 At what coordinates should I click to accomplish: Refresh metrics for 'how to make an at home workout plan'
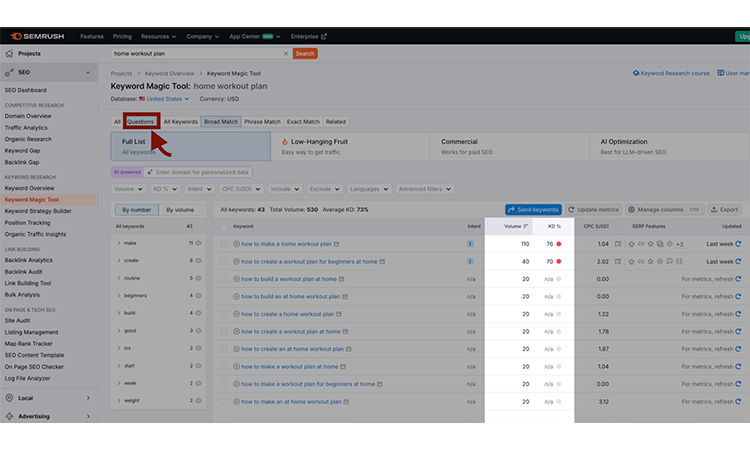click(738, 402)
